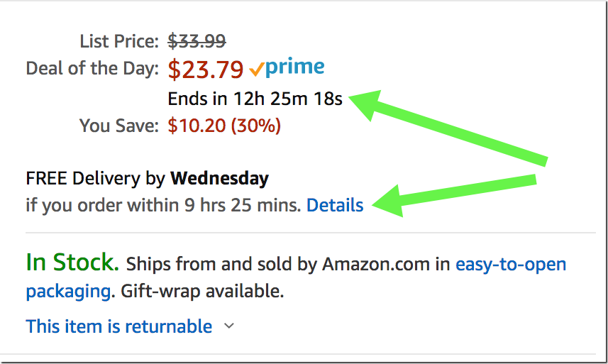Open This item is returnable link
Screen dimensions: 608x364
[x=119, y=326]
